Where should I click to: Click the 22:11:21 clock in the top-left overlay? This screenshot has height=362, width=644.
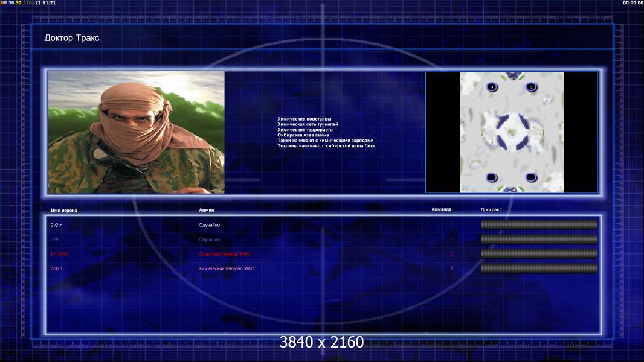45,2
